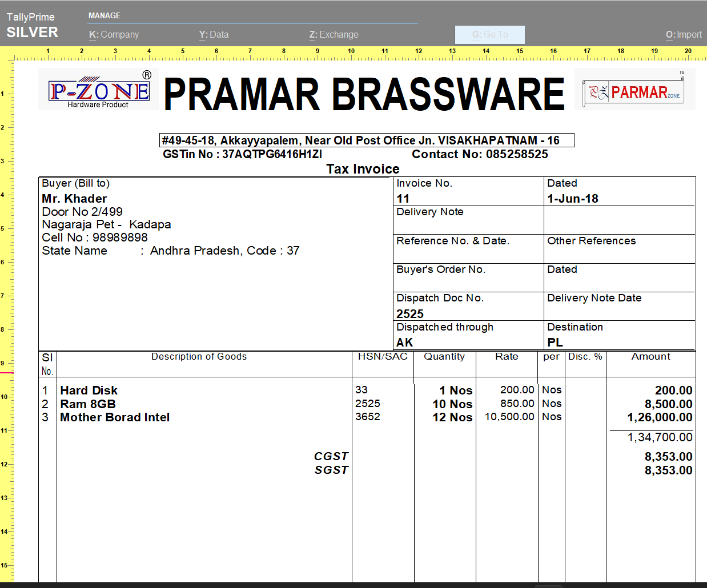Click Contact No: 085258525
Image resolution: width=707 pixels, height=588 pixels.
480,154
